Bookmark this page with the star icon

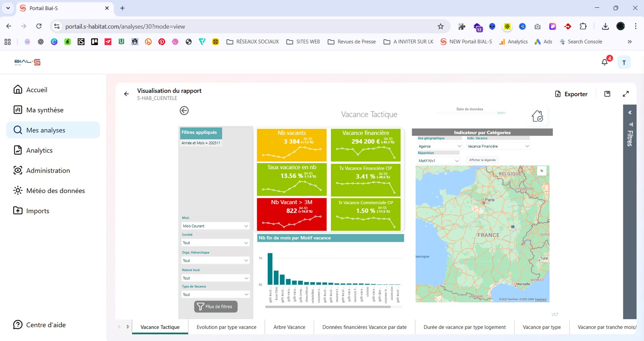coord(441,27)
